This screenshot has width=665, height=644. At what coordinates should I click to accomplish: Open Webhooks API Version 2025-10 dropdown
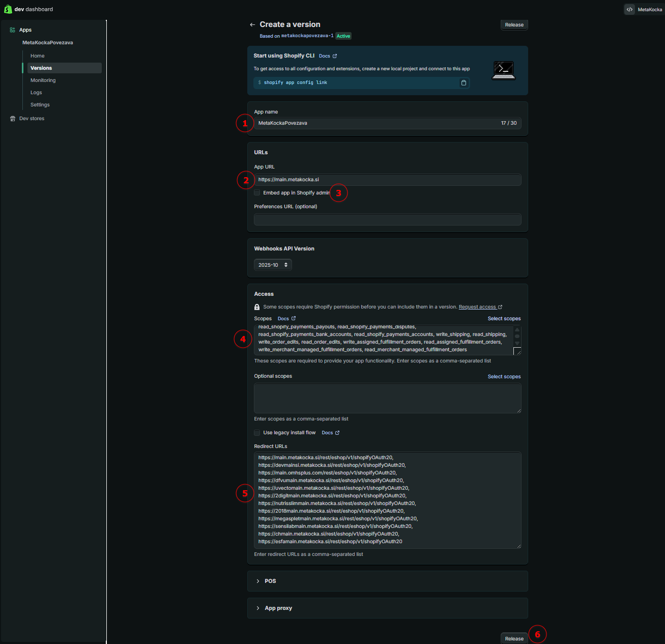pos(273,265)
